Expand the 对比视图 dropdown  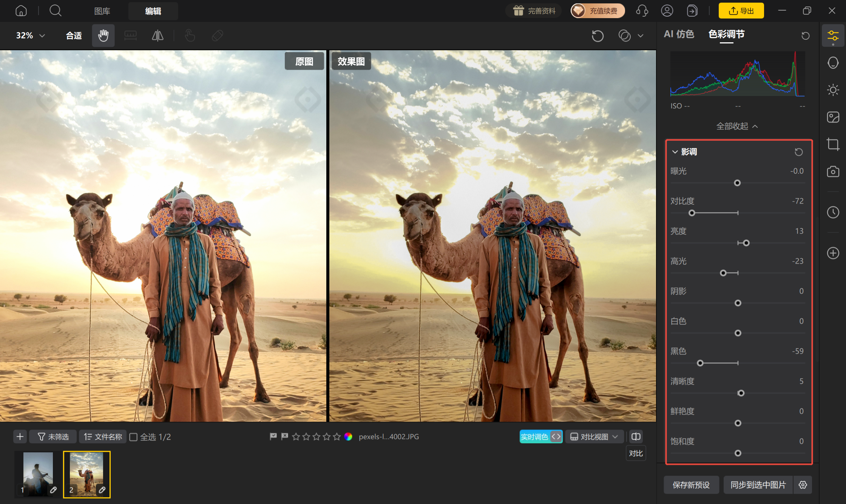(x=594, y=437)
